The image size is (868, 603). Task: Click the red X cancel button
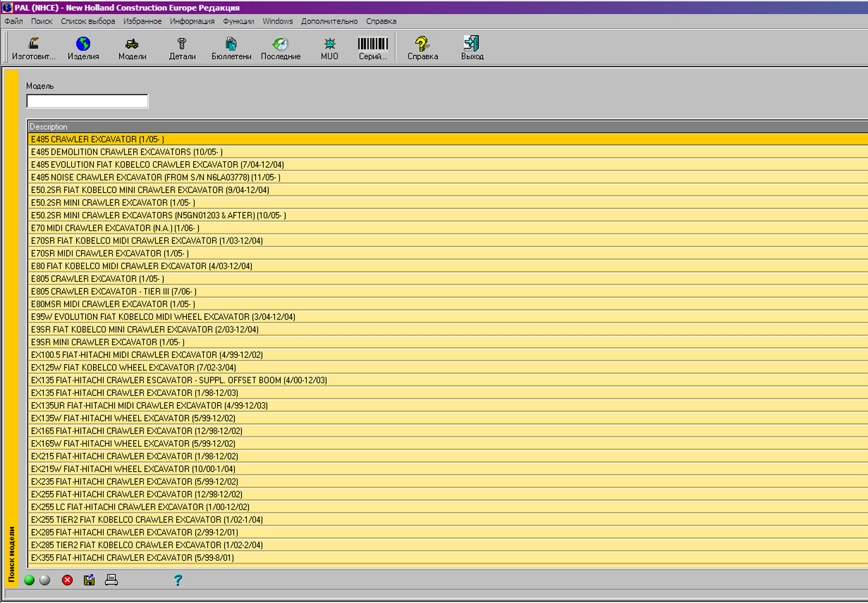click(x=68, y=580)
